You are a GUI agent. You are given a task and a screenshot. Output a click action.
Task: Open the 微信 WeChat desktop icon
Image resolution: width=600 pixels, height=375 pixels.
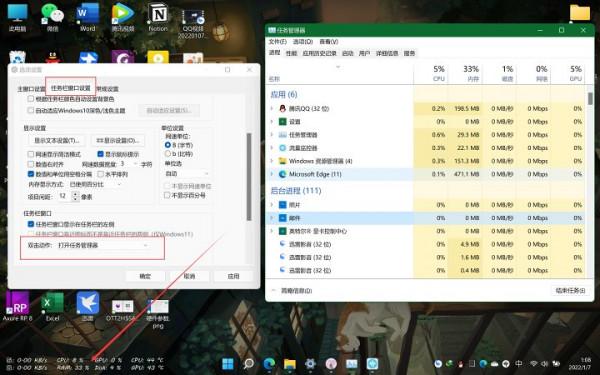coord(52,17)
